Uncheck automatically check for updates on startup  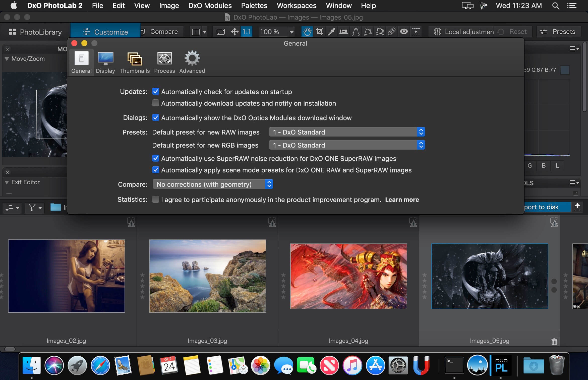[156, 92]
